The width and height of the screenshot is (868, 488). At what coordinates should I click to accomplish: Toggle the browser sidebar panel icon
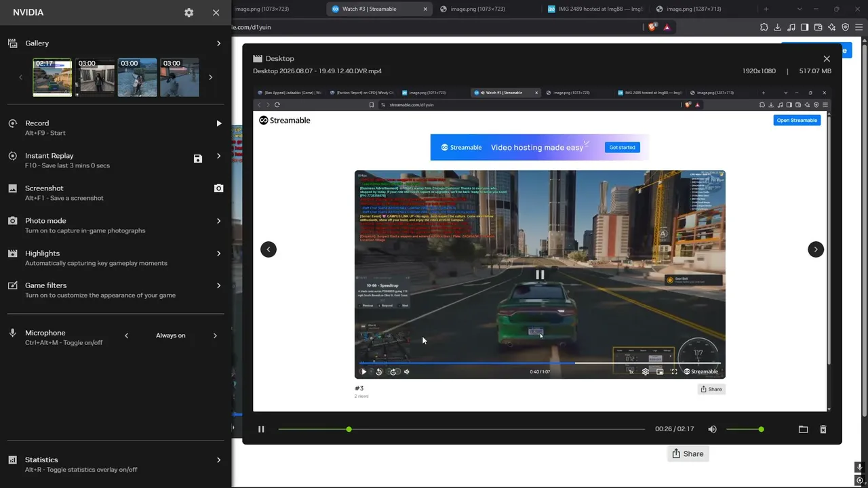805,27
